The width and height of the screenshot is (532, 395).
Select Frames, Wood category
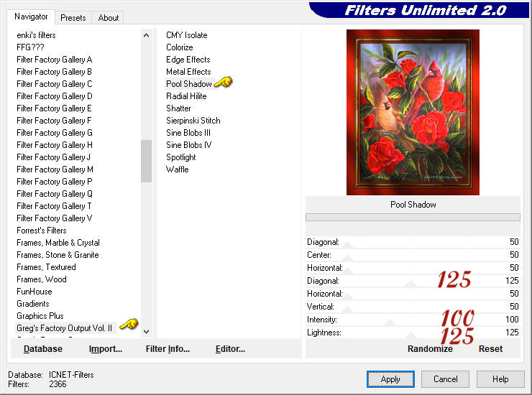coord(42,279)
